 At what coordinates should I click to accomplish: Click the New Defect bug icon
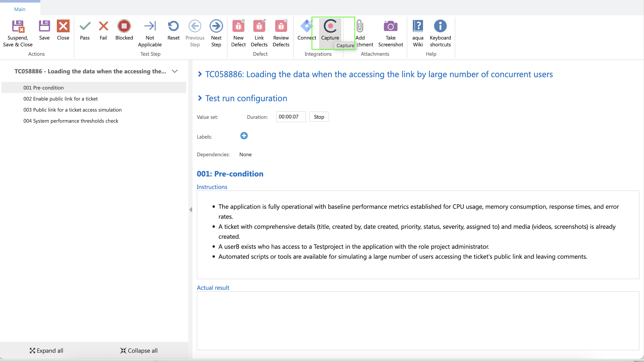click(x=238, y=26)
